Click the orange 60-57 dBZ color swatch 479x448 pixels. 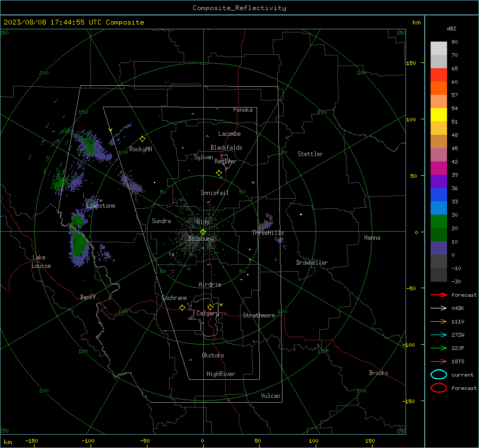[439, 88]
